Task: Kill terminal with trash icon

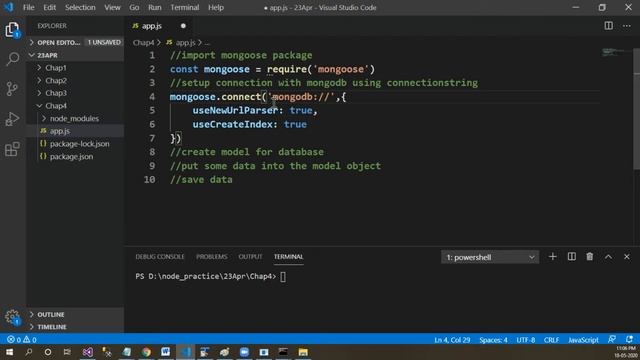Action: tap(589, 257)
